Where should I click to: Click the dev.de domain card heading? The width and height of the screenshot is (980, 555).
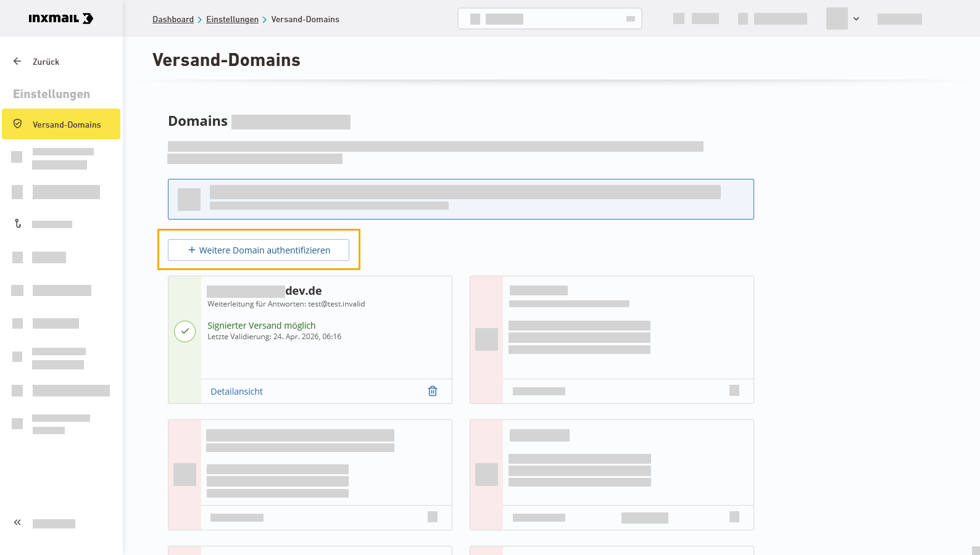[x=264, y=291]
